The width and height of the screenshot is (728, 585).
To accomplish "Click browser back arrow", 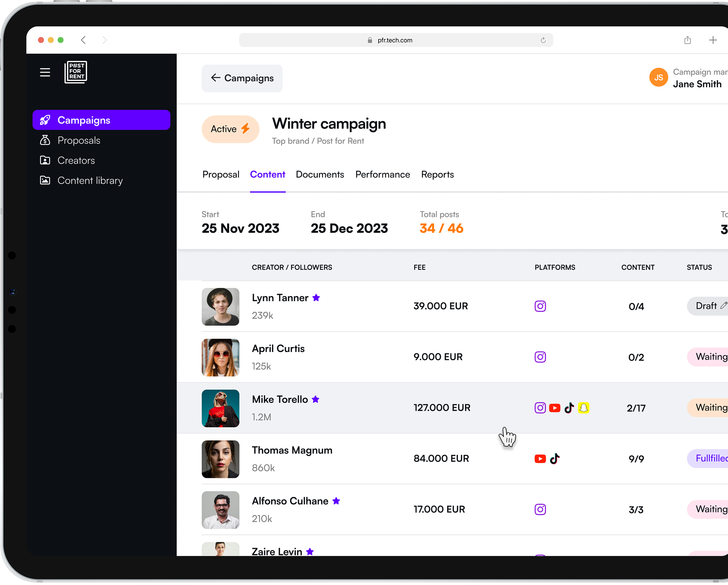I will click(83, 40).
